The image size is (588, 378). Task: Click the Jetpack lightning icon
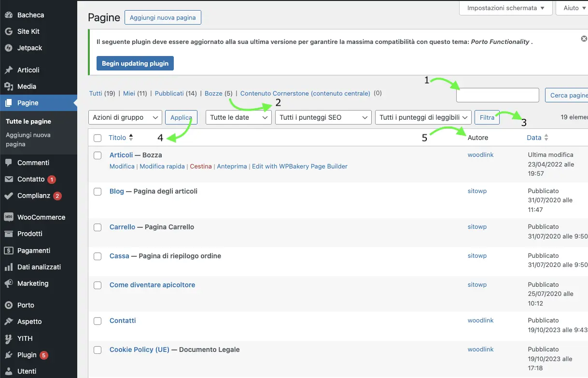(x=8, y=48)
